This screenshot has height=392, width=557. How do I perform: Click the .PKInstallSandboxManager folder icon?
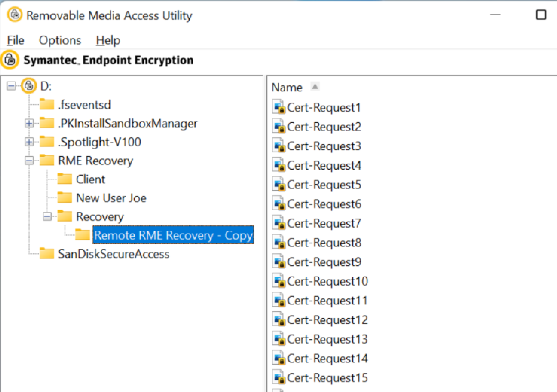pyautogui.click(x=47, y=123)
